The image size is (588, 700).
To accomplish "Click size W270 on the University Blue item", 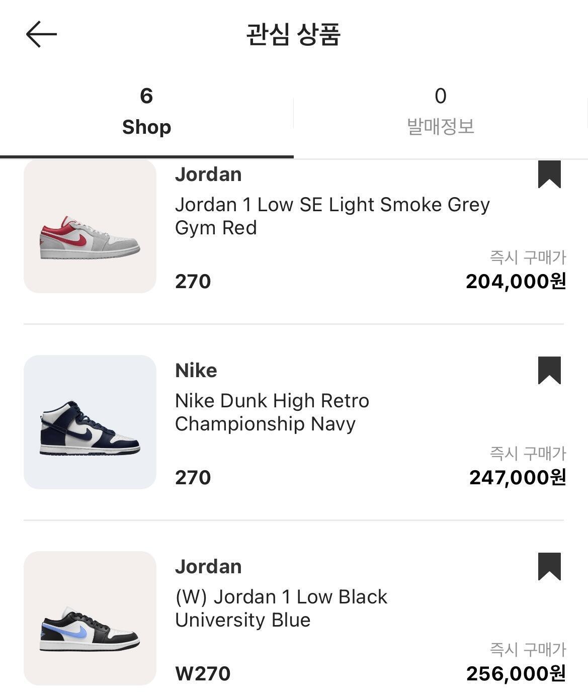I will tap(203, 674).
